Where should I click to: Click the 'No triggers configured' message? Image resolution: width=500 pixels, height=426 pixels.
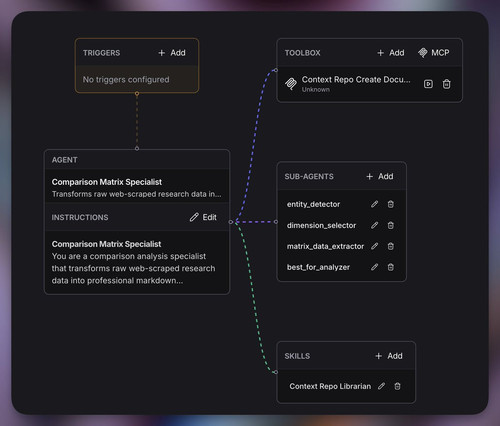coord(126,80)
